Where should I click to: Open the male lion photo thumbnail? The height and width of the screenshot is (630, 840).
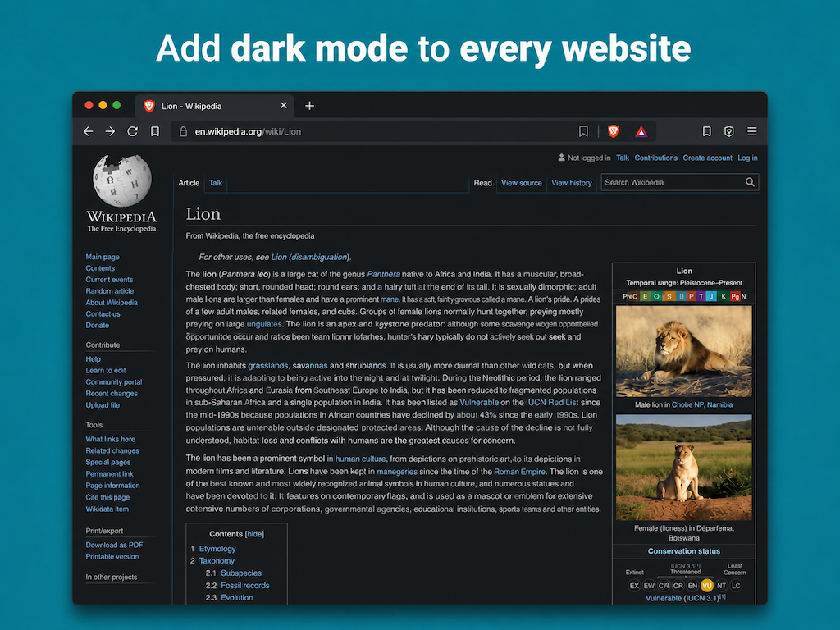683,351
